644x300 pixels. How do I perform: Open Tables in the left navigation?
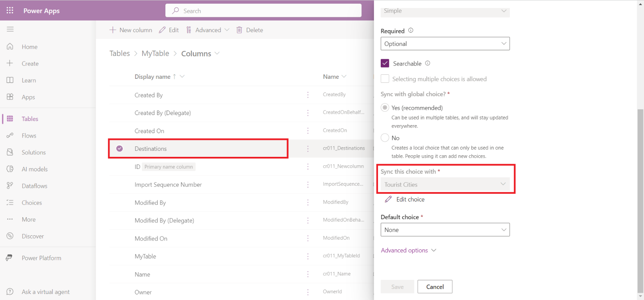coord(30,119)
